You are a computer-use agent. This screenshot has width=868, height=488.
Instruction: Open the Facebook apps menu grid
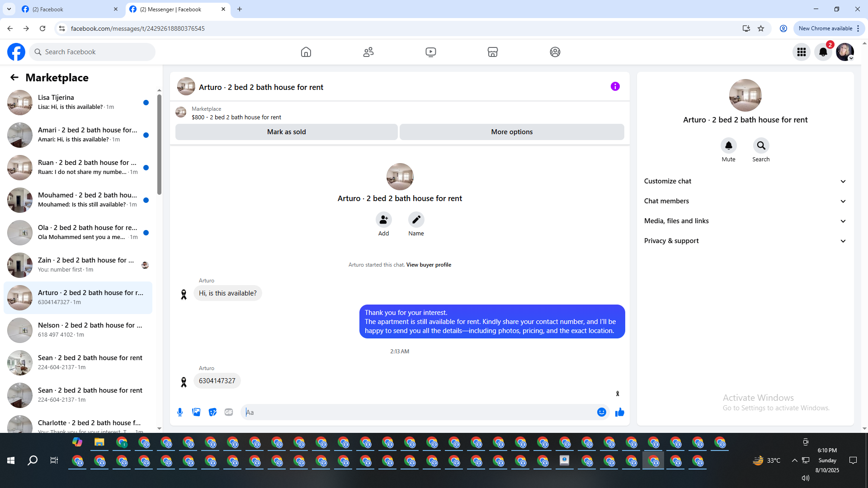tap(801, 52)
